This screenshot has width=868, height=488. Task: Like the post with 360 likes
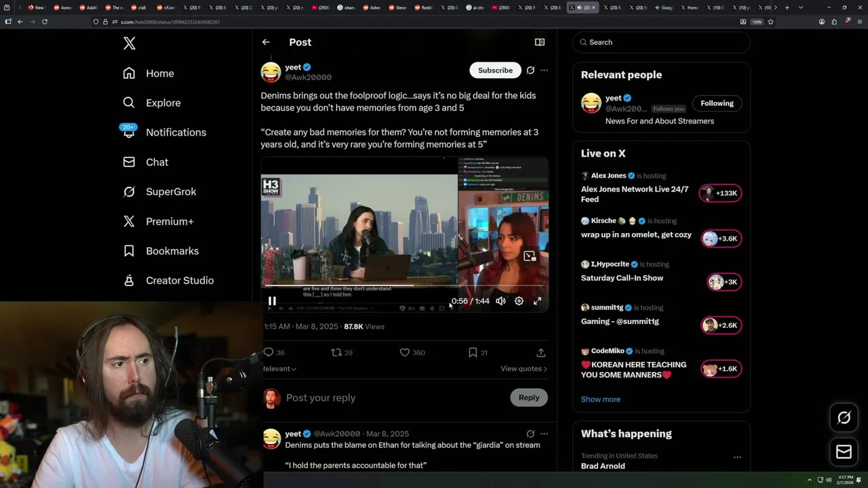pyautogui.click(x=412, y=352)
